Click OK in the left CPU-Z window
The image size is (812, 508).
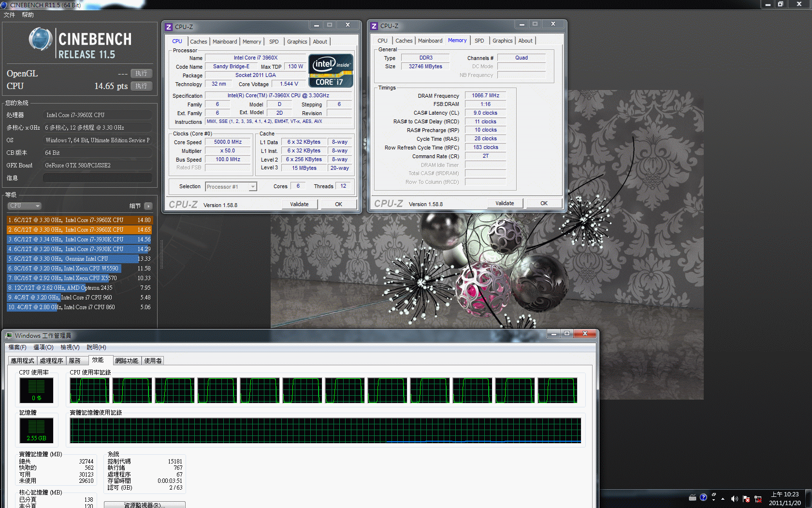pos(338,204)
